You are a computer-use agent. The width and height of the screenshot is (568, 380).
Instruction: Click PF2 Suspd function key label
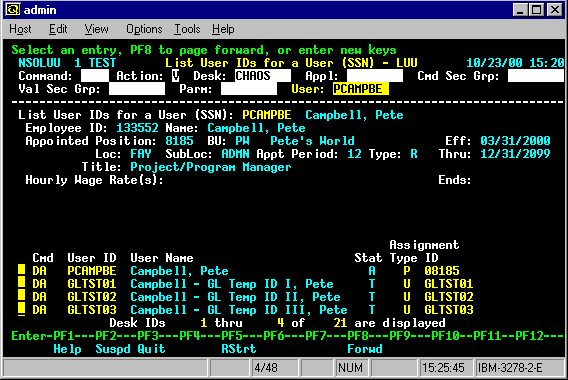113,349
